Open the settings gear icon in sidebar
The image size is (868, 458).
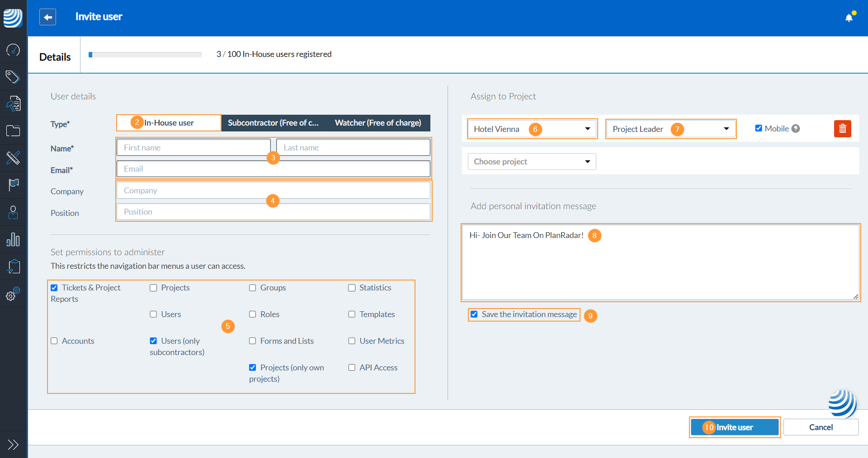point(13,294)
